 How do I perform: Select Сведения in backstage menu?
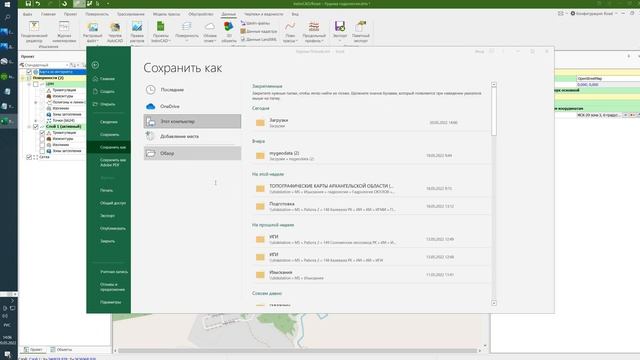(x=109, y=122)
